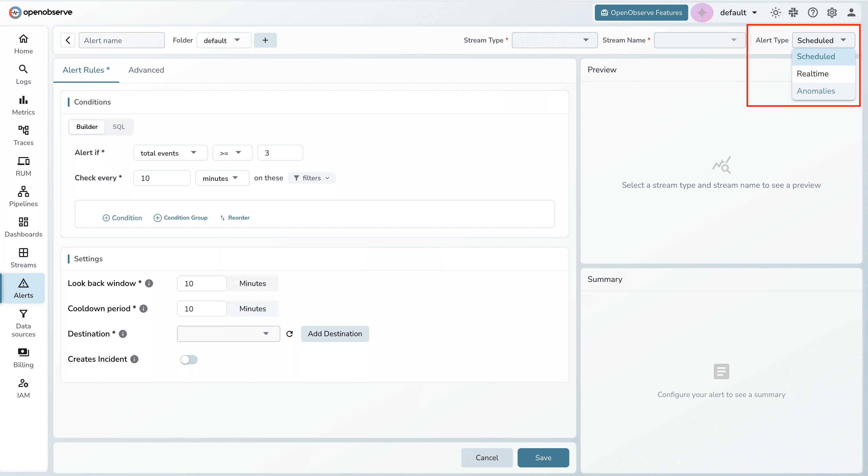Enable the Creates Incident toggle
Screen dimensions: 868x476
coord(189,359)
